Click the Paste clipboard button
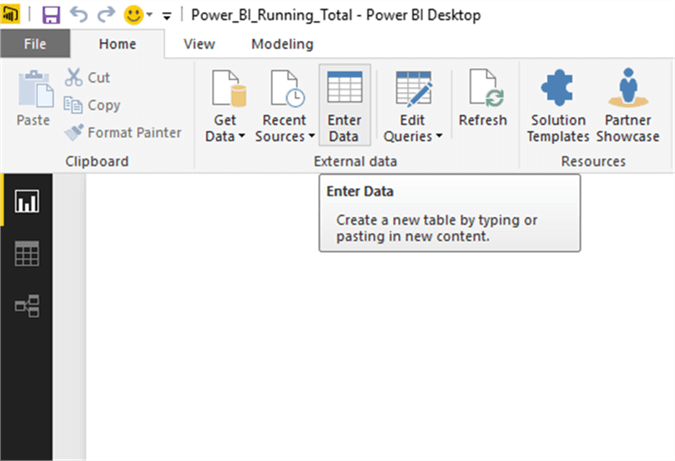This screenshot has width=675, height=461. point(34,99)
